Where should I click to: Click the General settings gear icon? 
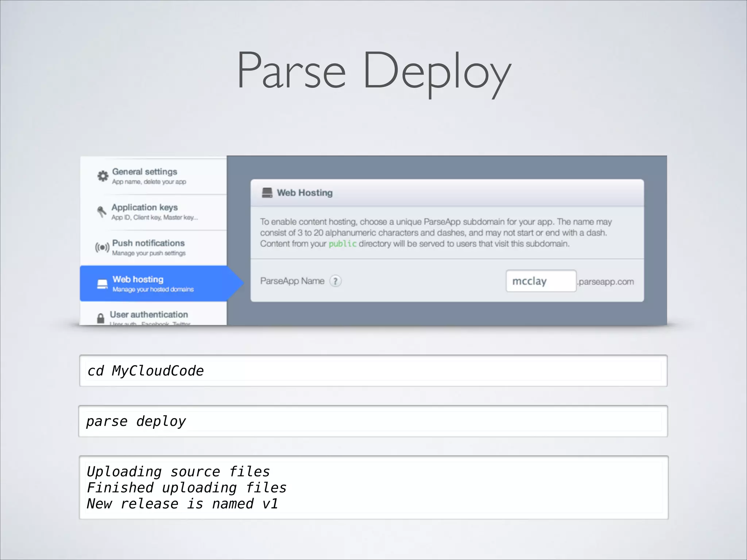point(103,176)
